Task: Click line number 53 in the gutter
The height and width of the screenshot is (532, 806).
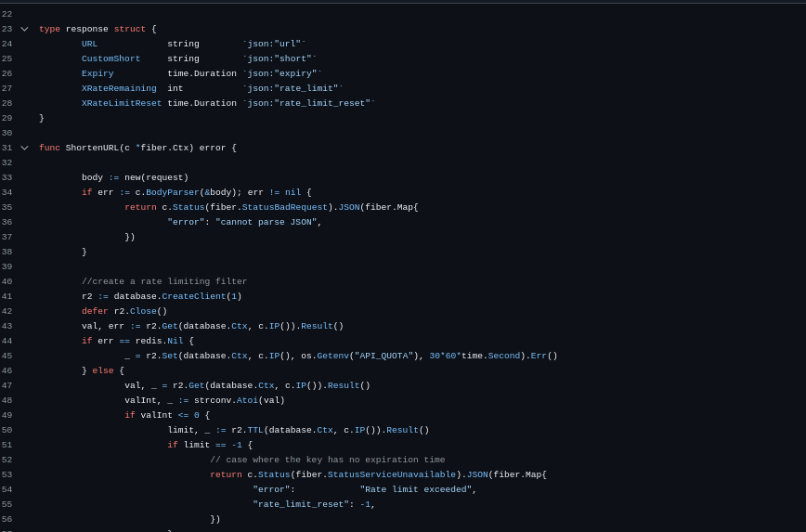Action: tap(6, 474)
